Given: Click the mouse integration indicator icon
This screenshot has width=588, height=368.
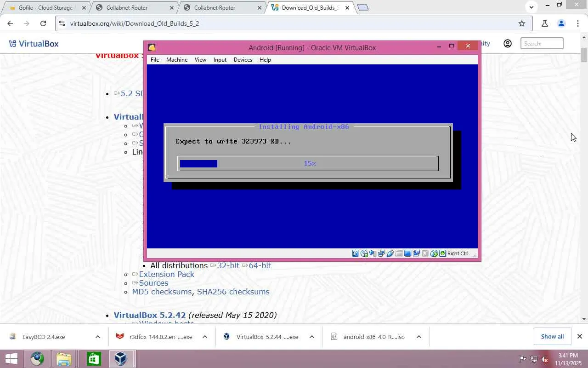Looking at the screenshot, I should click(x=434, y=253).
